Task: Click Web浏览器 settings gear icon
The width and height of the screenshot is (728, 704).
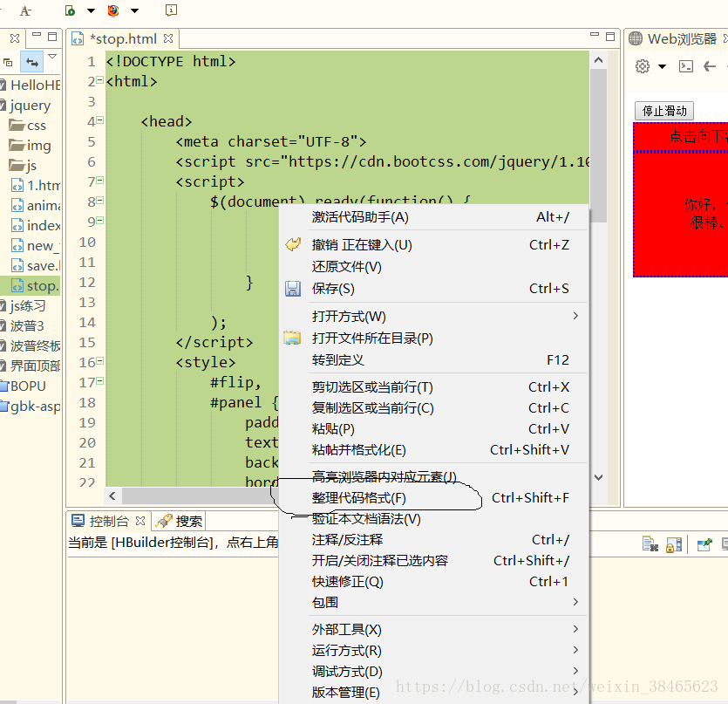Action: [643, 66]
